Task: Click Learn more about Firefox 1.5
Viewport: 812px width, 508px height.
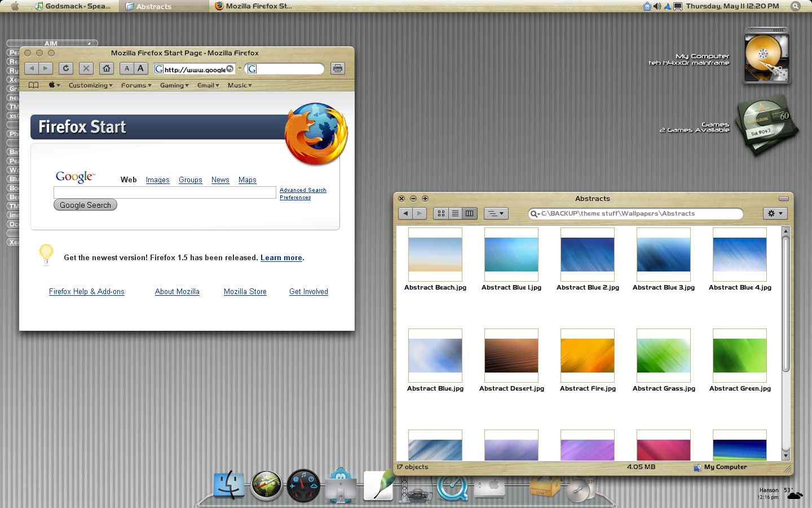Action: point(281,257)
